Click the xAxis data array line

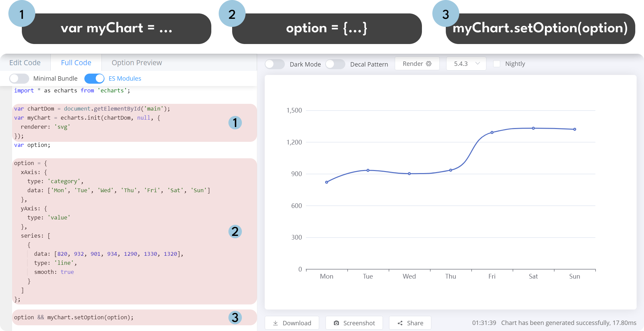[x=119, y=190]
